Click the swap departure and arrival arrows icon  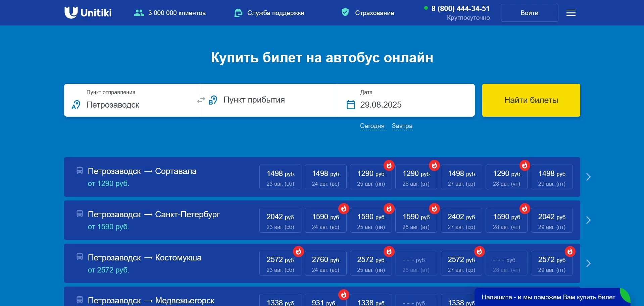(201, 100)
